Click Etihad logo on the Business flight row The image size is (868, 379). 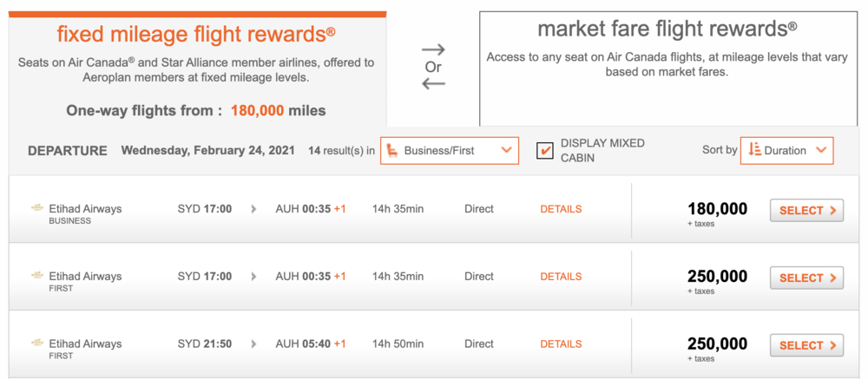click(x=37, y=208)
